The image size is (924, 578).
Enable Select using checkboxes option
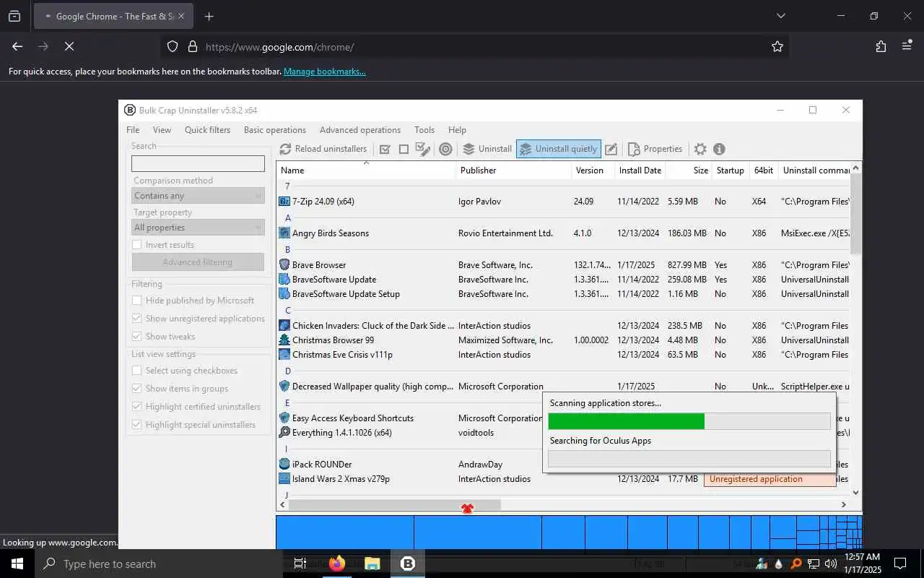click(x=136, y=371)
